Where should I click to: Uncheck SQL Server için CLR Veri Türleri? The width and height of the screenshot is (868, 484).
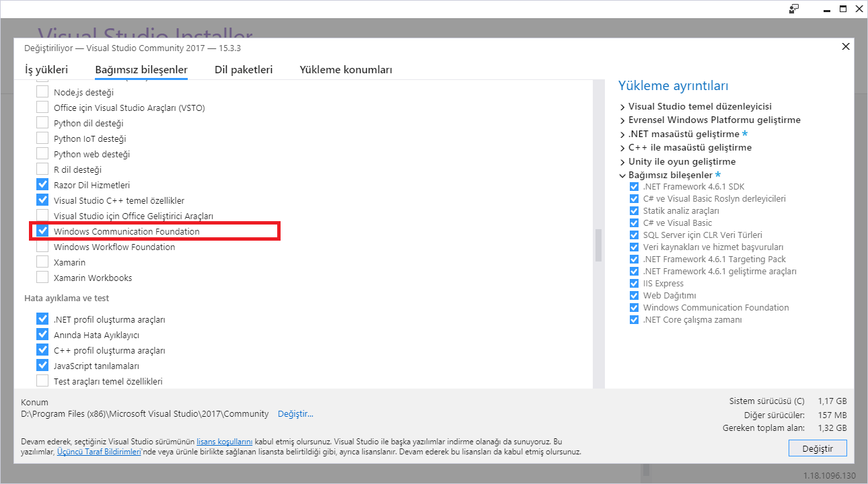pos(634,235)
